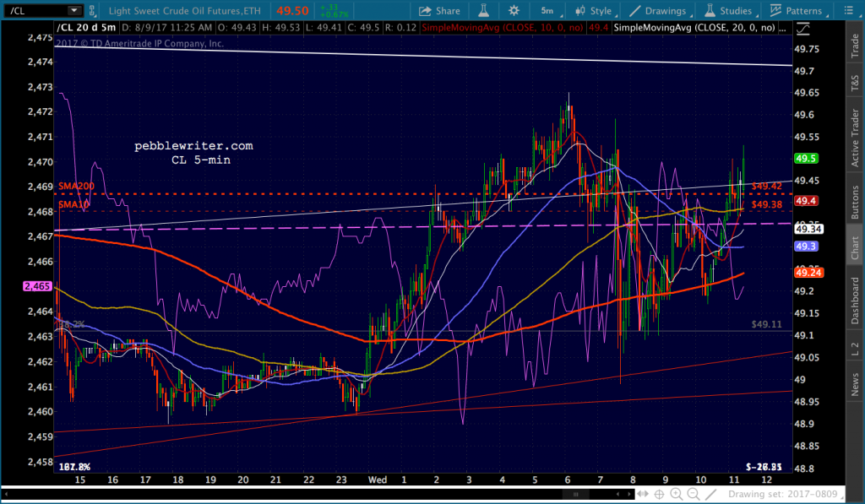The image size is (865, 504).
Task: Click the symbol link icon beside /CL
Action: pos(95,11)
